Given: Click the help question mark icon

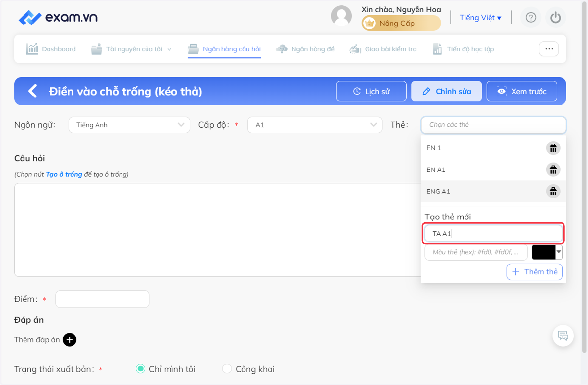Looking at the screenshot, I should (531, 18).
